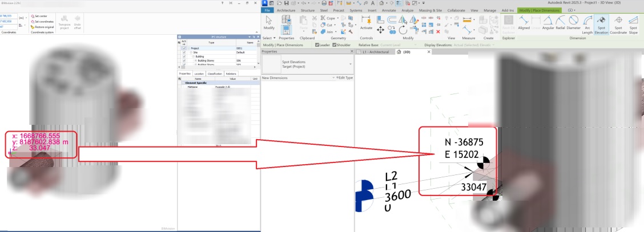Click the Move tool in Modify panel
The image size is (644, 232).
[x=380, y=30]
